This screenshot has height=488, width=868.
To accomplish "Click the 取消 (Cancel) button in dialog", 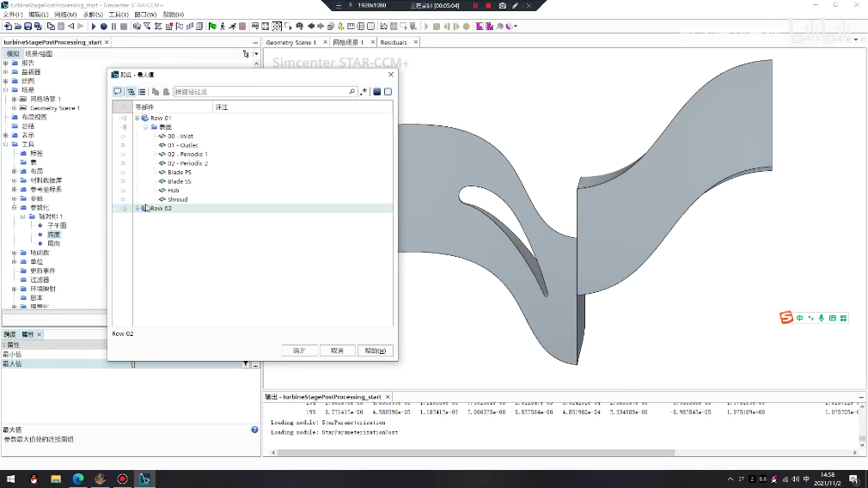I will pos(337,351).
